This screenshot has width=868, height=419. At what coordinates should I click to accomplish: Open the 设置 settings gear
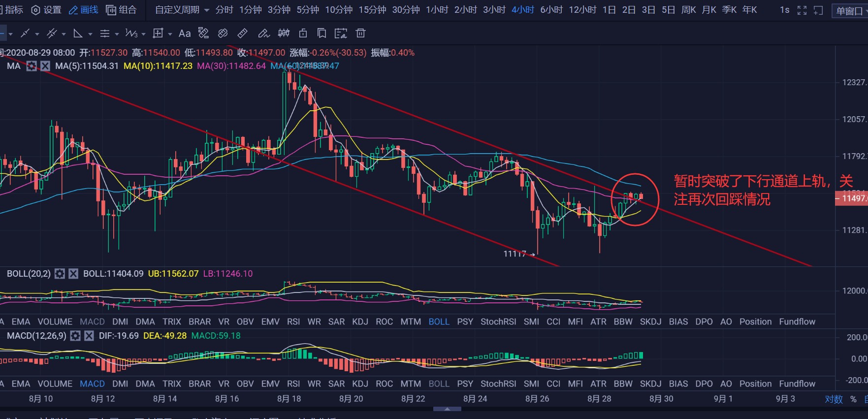[x=46, y=10]
